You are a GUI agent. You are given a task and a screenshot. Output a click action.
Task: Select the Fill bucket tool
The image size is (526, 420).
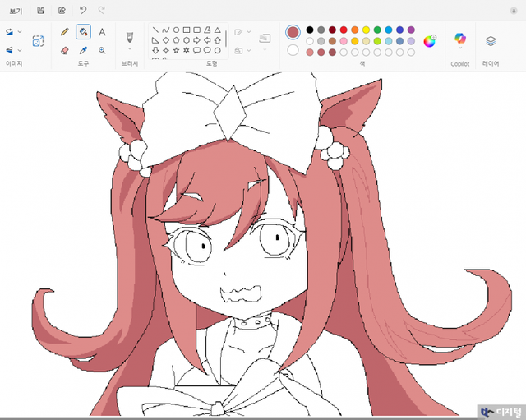[83, 32]
